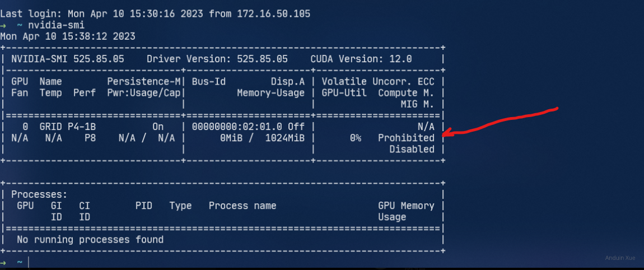Click the CUDA Version 12.0 text

tap(361, 59)
